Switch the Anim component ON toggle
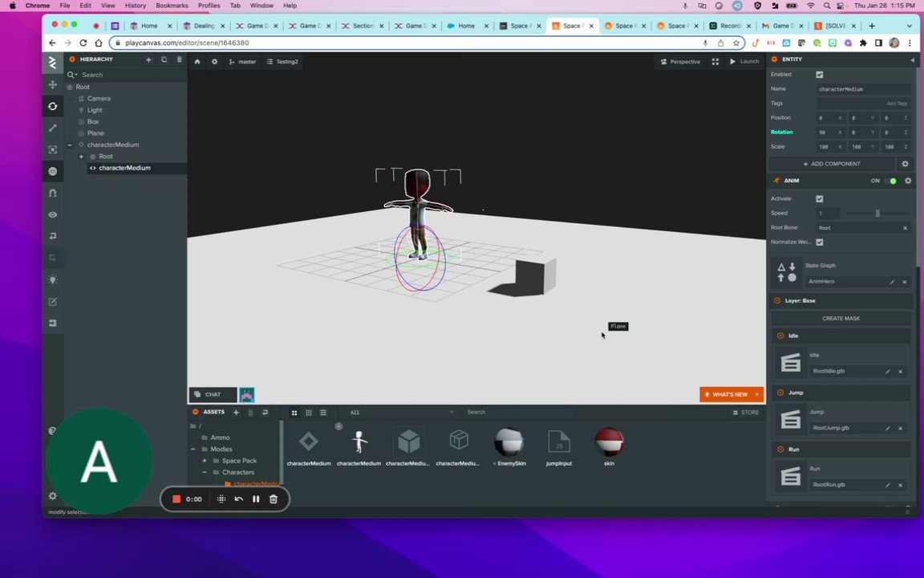 point(891,181)
